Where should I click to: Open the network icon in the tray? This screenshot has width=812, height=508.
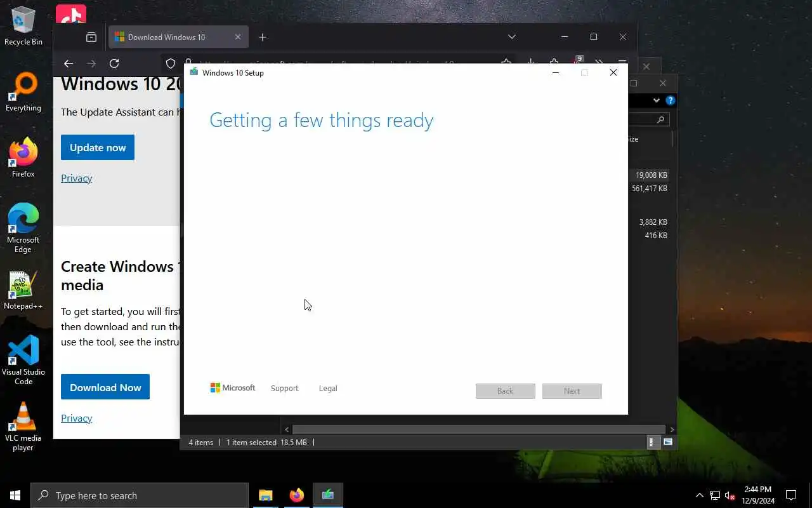click(x=715, y=495)
